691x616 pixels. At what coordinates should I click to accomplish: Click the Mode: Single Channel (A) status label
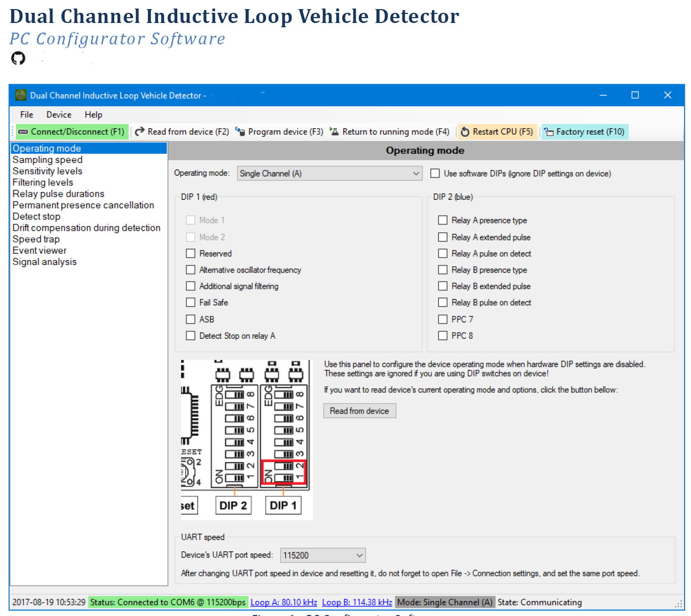(x=445, y=602)
